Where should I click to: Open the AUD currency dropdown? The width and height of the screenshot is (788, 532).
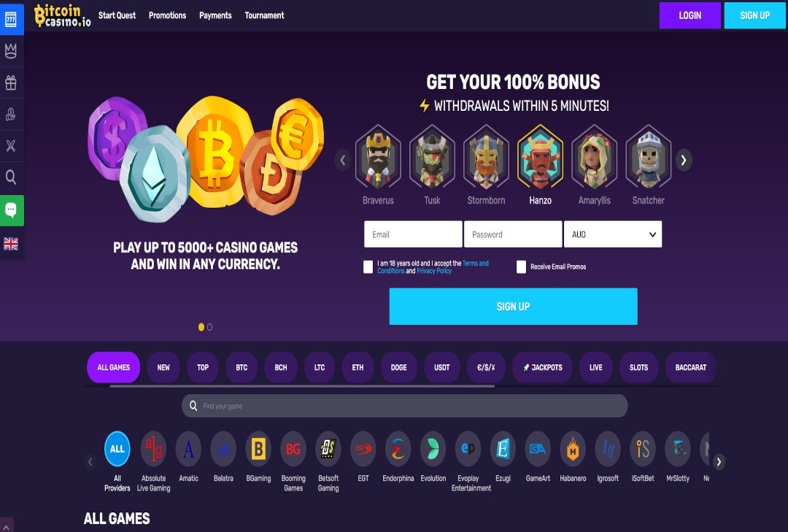pos(613,234)
